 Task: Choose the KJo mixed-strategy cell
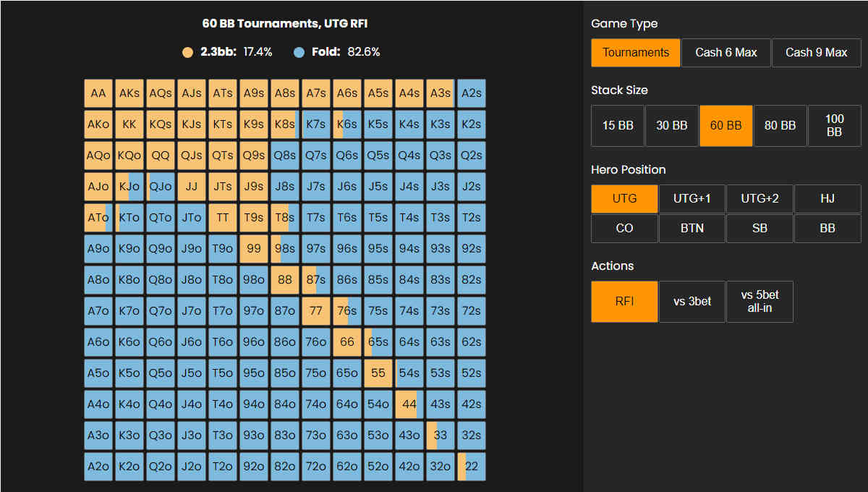pyautogui.click(x=129, y=187)
